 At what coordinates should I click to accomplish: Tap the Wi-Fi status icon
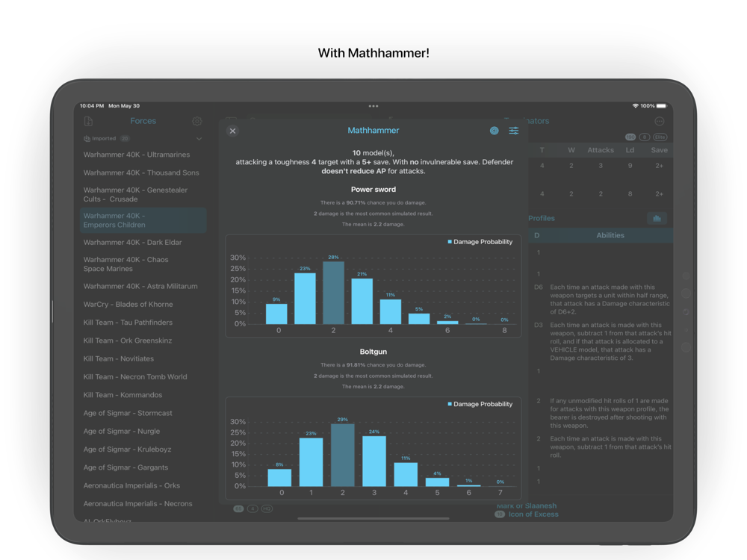[635, 106]
